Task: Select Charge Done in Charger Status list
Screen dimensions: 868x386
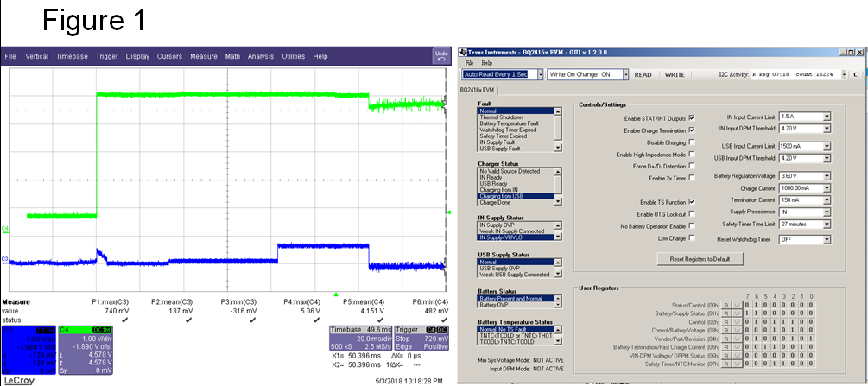Action: (516, 202)
